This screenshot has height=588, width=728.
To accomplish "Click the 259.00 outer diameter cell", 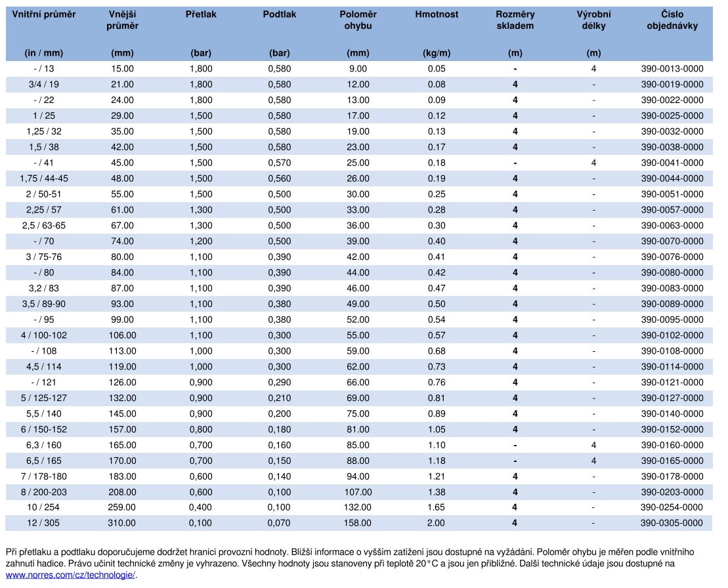I will coord(122,508).
